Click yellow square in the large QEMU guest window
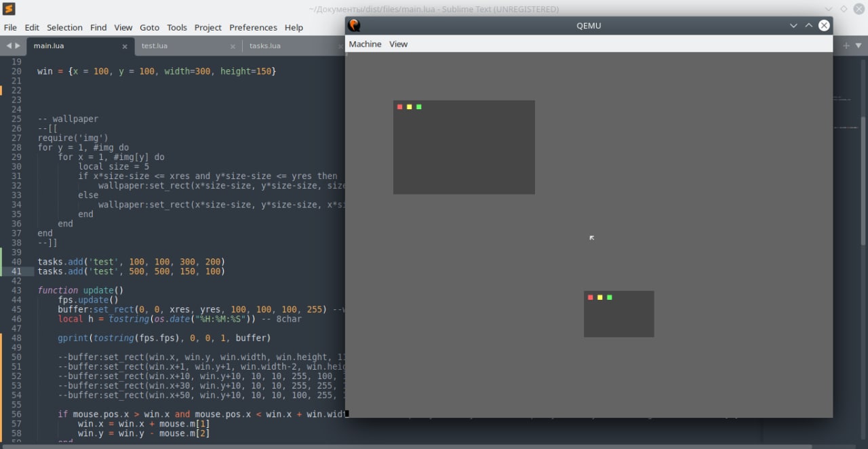The image size is (868, 449). [410, 107]
